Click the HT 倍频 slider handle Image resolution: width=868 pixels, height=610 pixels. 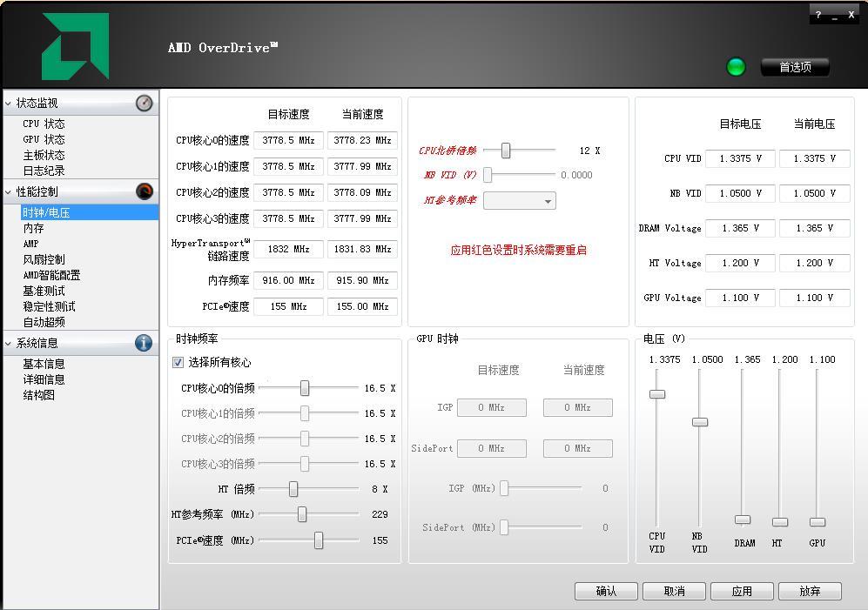pos(293,489)
